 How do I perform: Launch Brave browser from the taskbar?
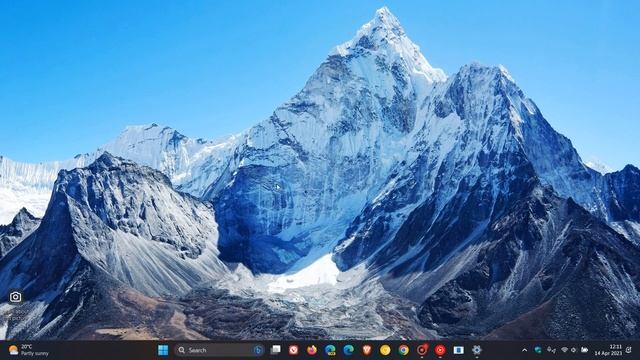[367, 350]
